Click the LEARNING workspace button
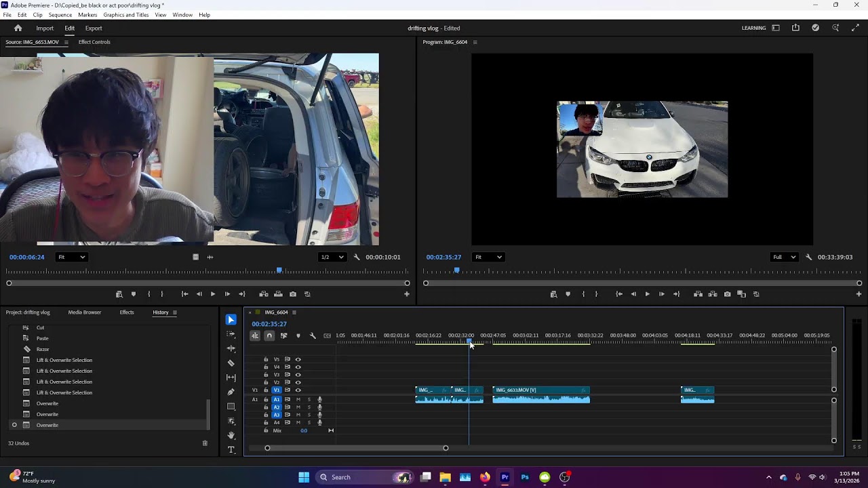 pos(754,28)
